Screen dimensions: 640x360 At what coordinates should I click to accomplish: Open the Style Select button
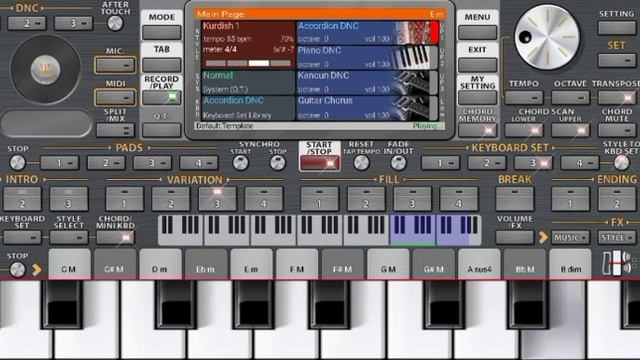coord(69,237)
